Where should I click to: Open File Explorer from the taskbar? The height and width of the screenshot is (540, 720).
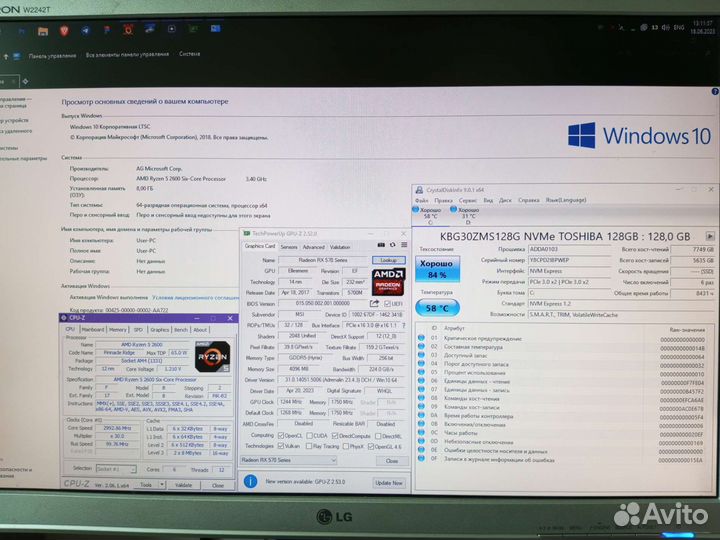[x=43, y=31]
